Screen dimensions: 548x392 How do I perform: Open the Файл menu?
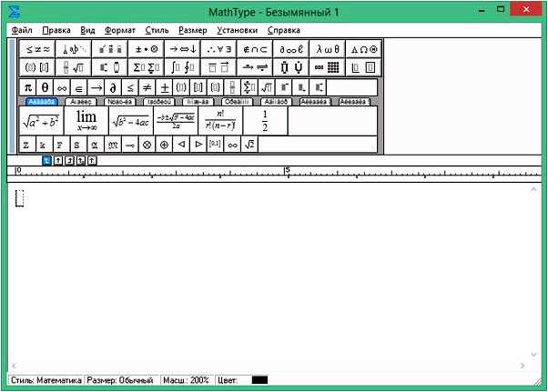pyautogui.click(x=22, y=30)
